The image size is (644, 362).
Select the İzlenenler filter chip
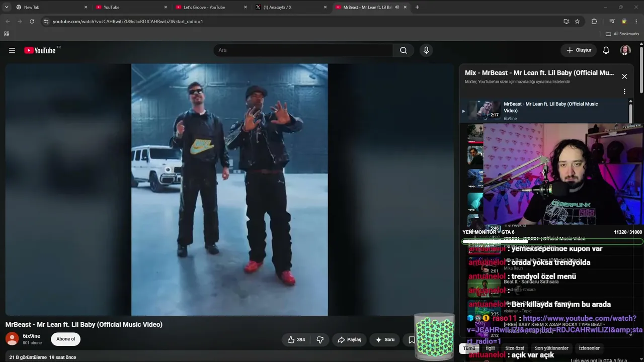589,348
